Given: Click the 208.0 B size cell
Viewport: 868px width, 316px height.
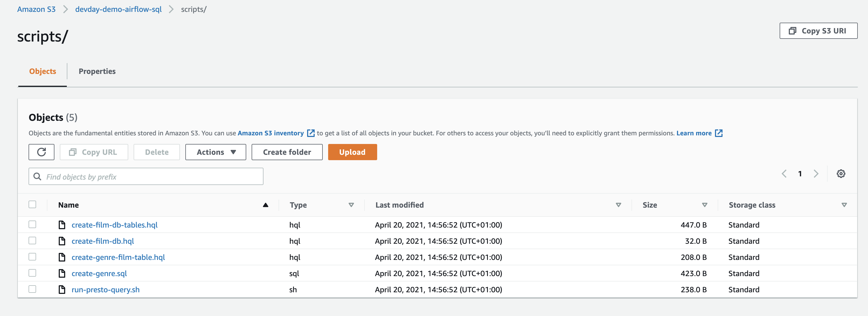Looking at the screenshot, I should 693,257.
